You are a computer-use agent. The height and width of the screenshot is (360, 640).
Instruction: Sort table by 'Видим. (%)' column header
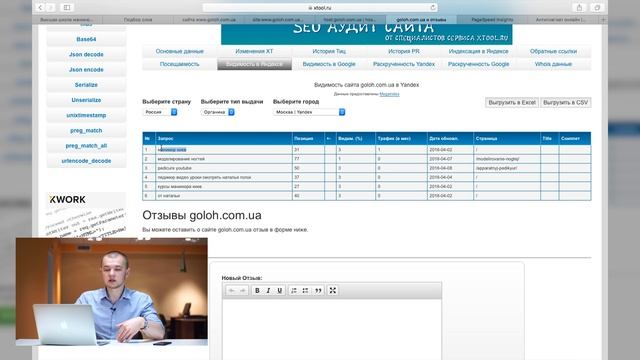tap(356, 138)
